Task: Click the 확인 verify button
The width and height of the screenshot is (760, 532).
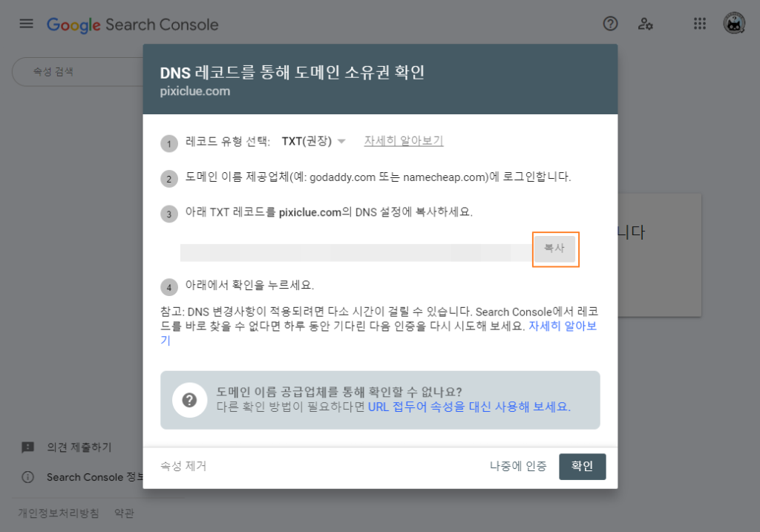Action: 582,466
